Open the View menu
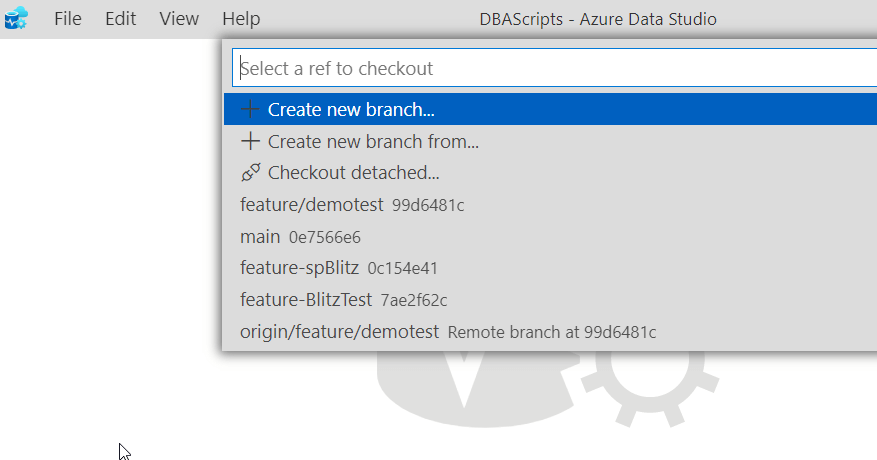This screenshot has width=877, height=460. pyautogui.click(x=179, y=19)
